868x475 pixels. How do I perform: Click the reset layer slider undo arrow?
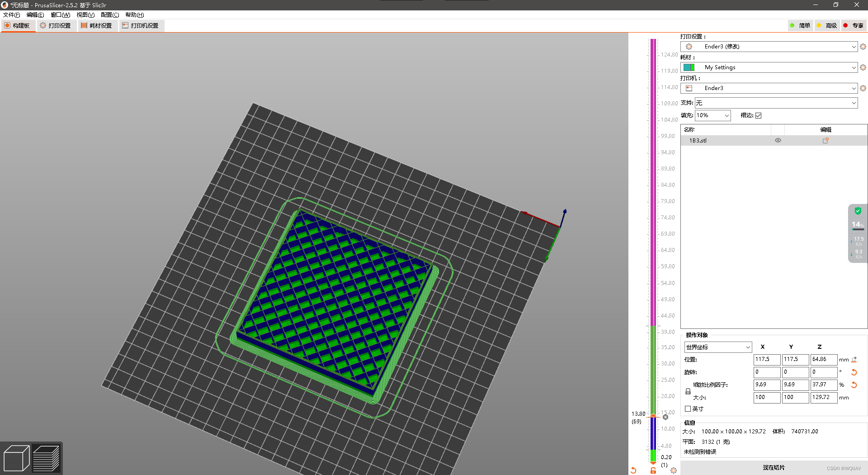pyautogui.click(x=633, y=470)
